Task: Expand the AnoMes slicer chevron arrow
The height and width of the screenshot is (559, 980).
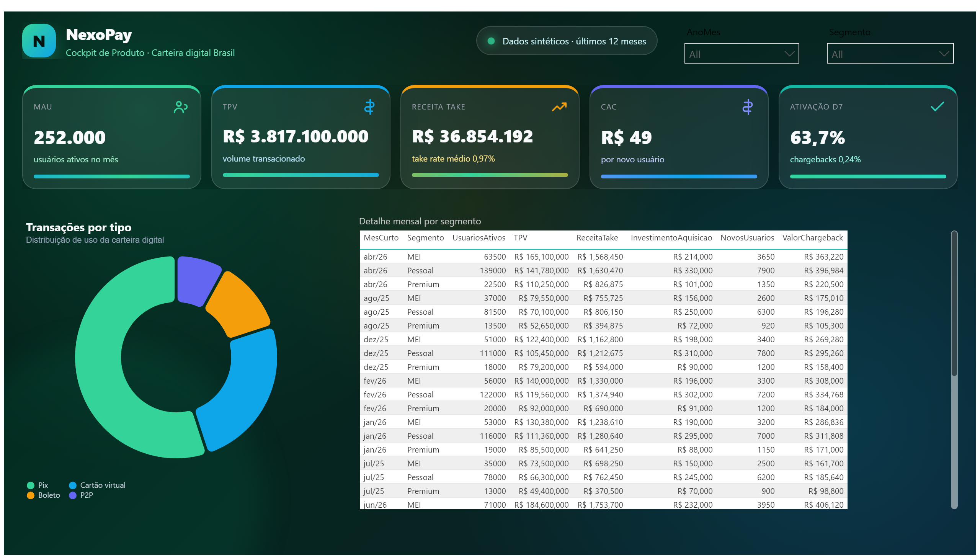Action: point(789,54)
